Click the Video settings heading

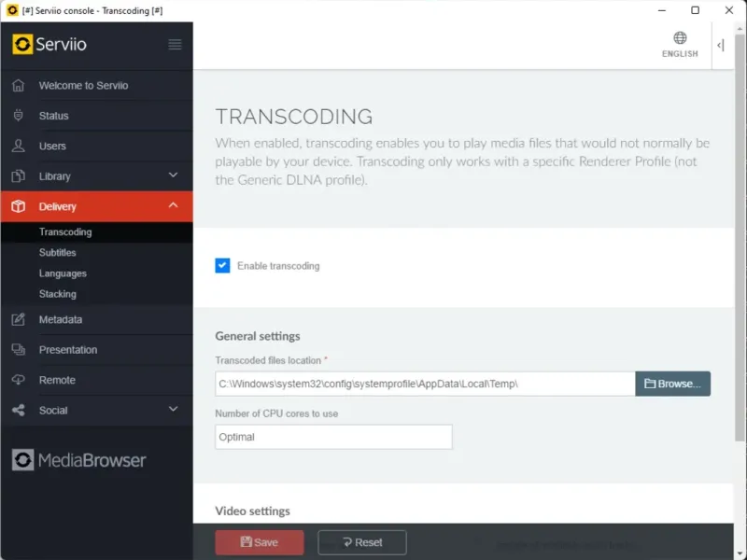click(x=252, y=511)
